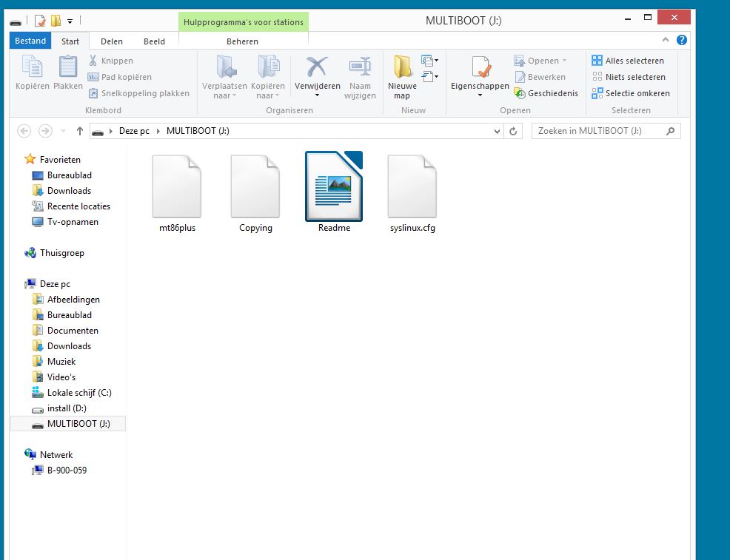Viewport: 730px width, 560px height.
Task: Open the easy access dropdown icon
Action: [x=429, y=77]
